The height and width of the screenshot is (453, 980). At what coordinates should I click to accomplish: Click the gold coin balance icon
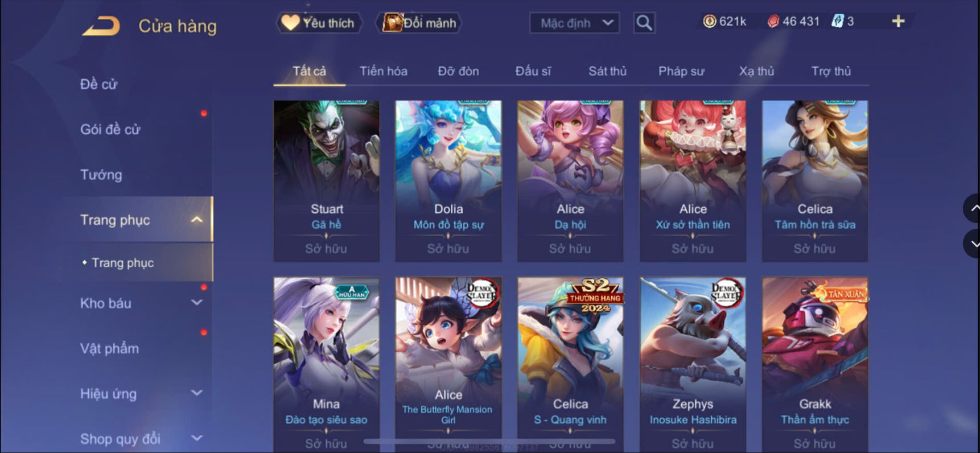click(709, 21)
